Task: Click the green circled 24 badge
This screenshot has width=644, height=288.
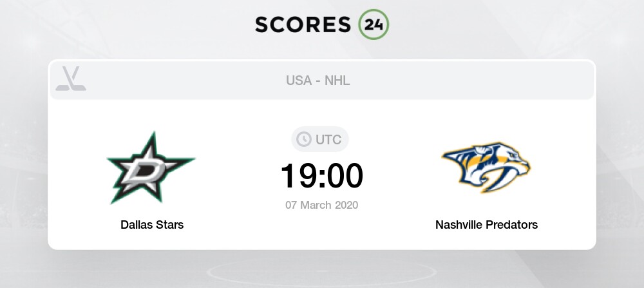Action: click(374, 24)
